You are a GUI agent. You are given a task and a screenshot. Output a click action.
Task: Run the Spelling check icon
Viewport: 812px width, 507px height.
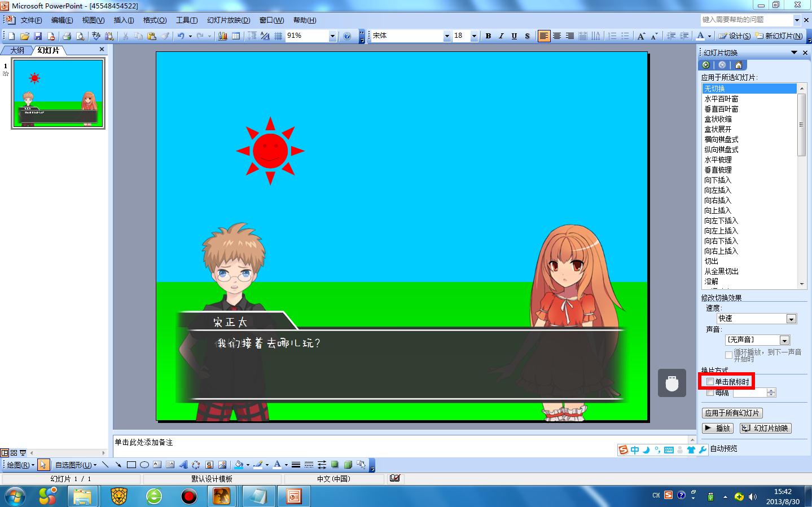point(96,36)
